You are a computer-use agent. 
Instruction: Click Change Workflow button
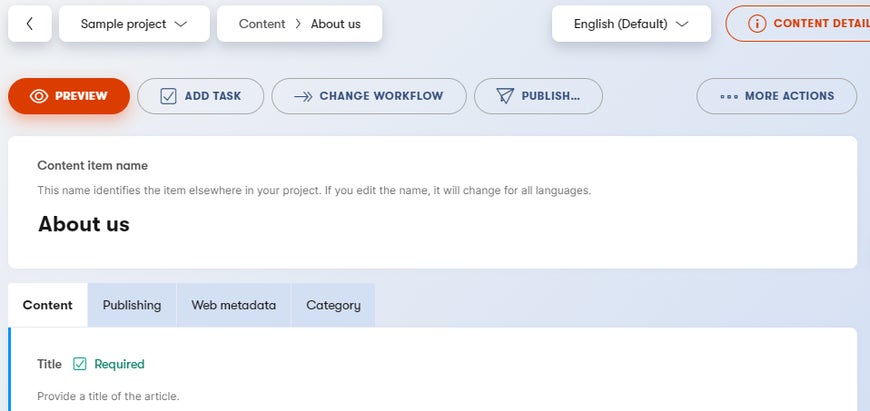(369, 96)
